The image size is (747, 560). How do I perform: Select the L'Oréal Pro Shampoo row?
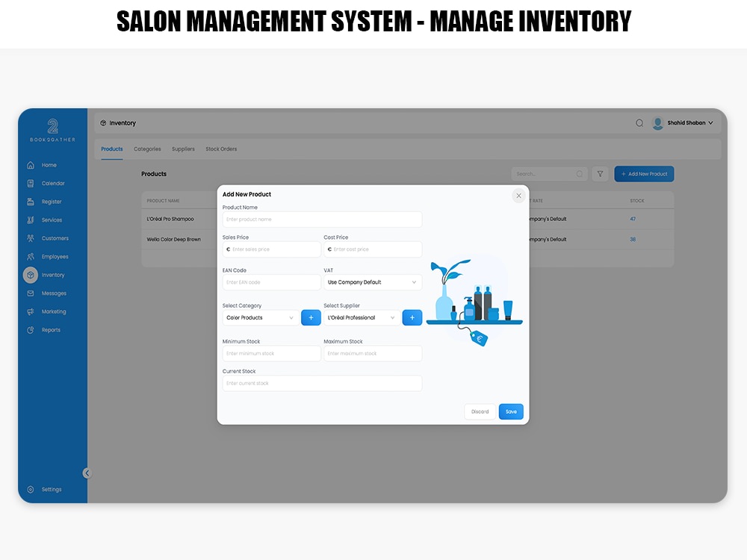[x=408, y=219]
